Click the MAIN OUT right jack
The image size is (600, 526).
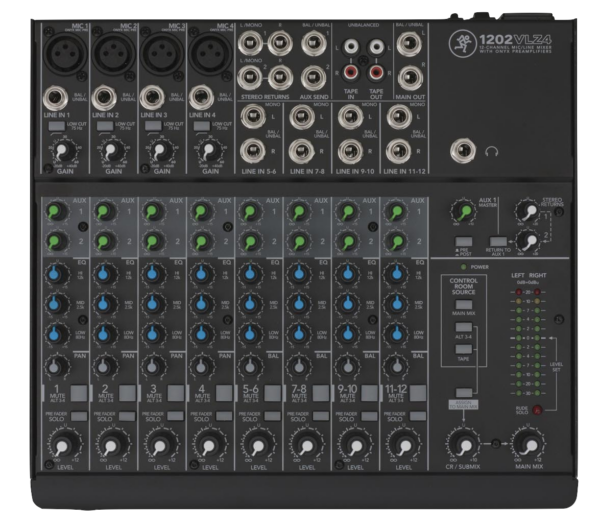pos(410,78)
